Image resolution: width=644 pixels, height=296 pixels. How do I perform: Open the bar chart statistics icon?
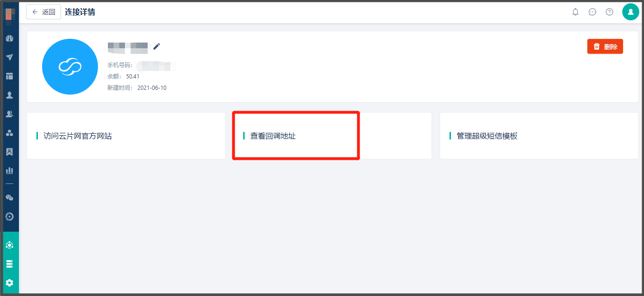pyautogui.click(x=9, y=170)
